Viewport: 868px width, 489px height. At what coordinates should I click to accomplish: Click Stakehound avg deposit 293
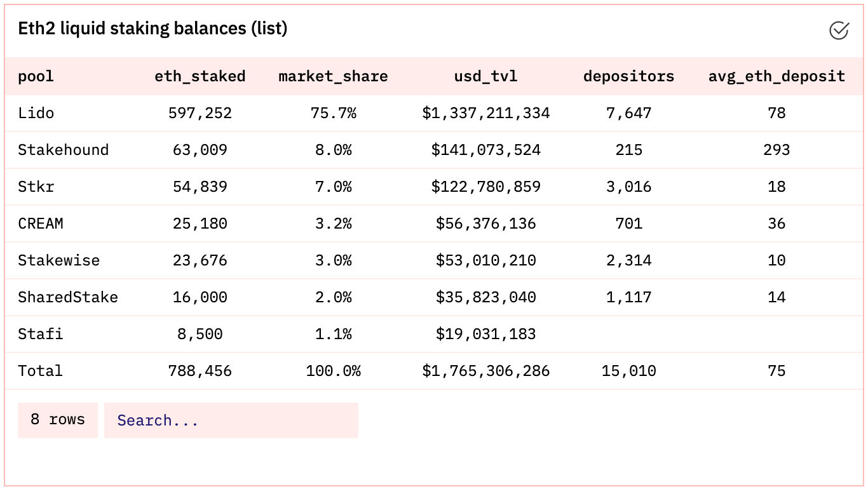[x=776, y=150]
